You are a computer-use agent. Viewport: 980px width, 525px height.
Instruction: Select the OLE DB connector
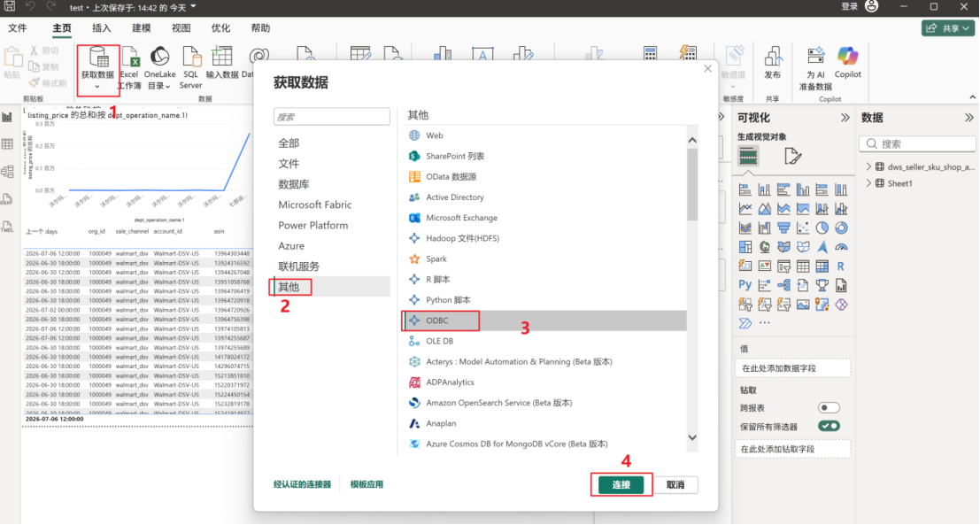[x=544, y=341]
